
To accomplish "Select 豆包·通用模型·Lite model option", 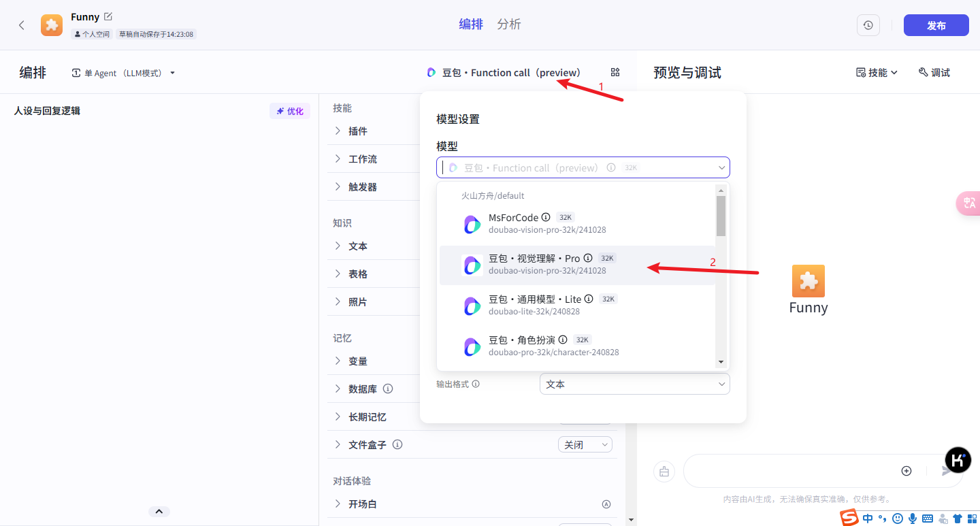I will click(x=577, y=306).
